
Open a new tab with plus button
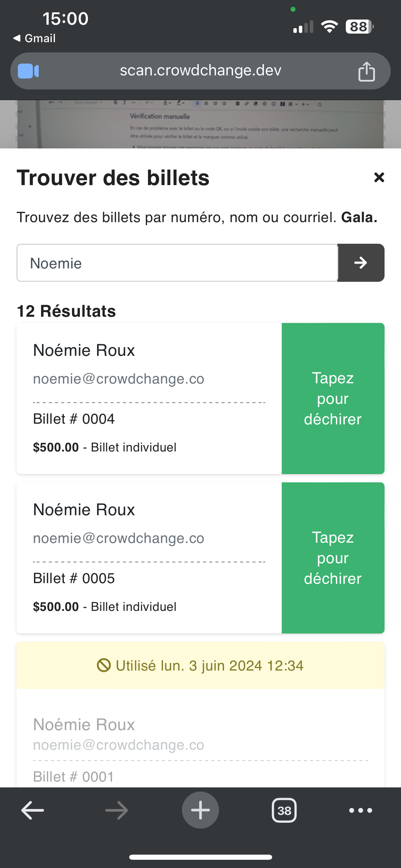(x=200, y=810)
